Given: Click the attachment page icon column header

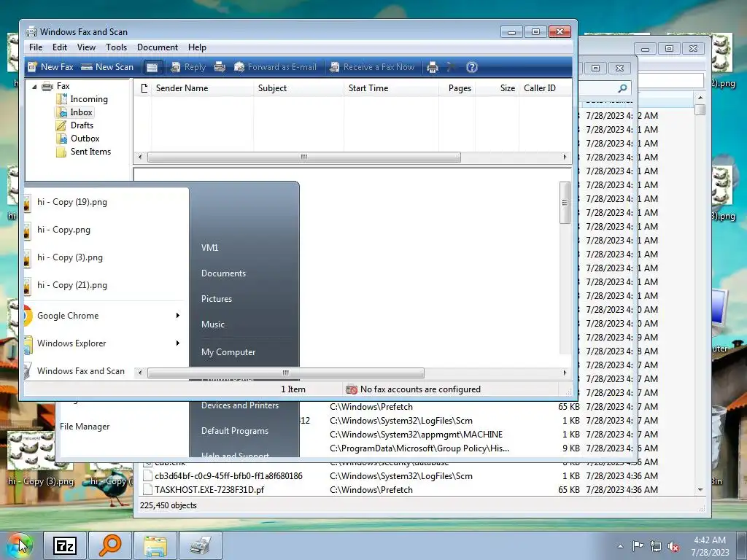Looking at the screenshot, I should coord(144,88).
